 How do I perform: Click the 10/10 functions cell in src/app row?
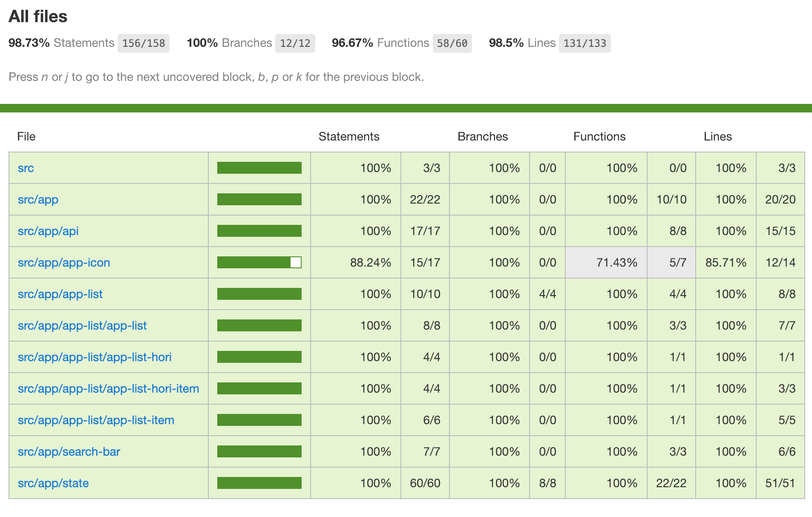click(671, 200)
